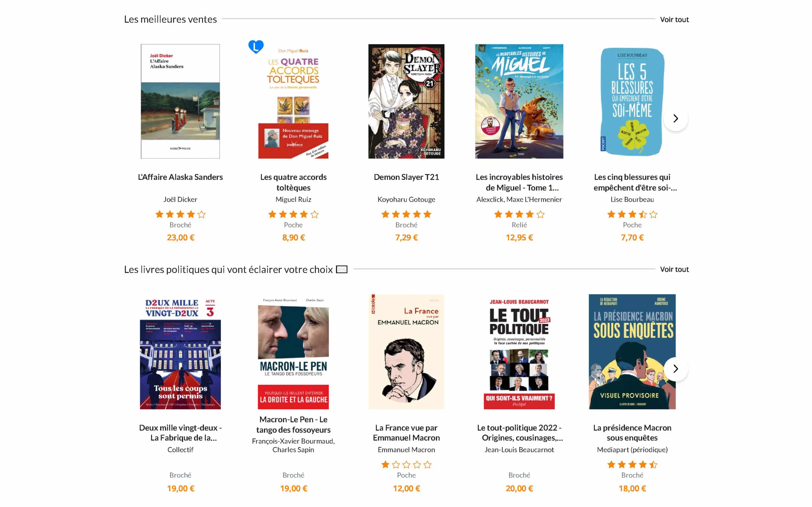Open Voir tout for political books section
Screen dimensions: 812x507
tap(674, 269)
